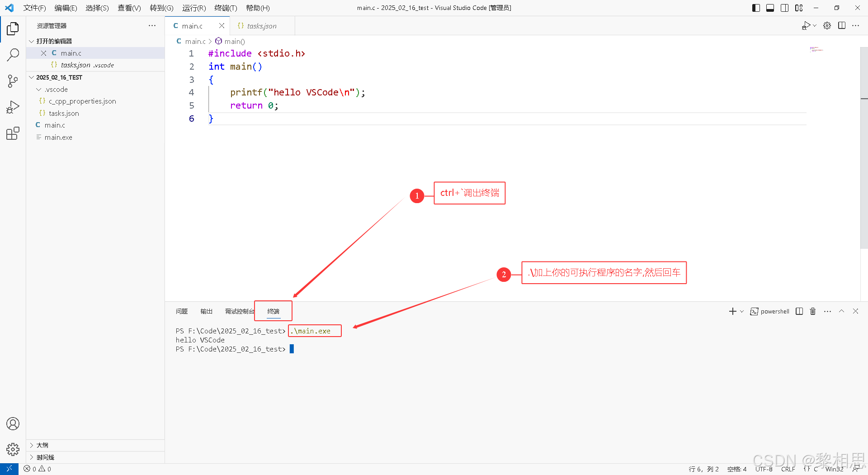
Task: Toggle secondary side bar layout icon
Action: click(785, 8)
